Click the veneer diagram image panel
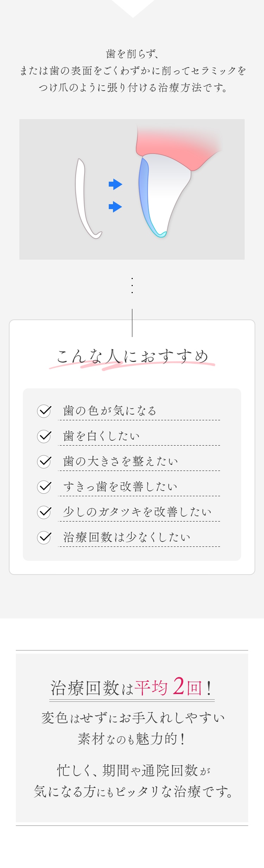The image size is (264, 868). [132, 189]
